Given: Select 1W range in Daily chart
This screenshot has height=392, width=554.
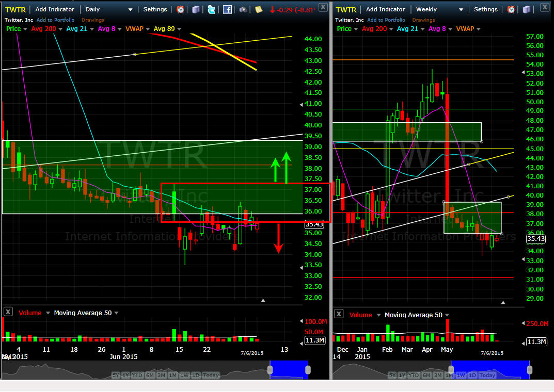Looking at the screenshot, I should (x=184, y=375).
